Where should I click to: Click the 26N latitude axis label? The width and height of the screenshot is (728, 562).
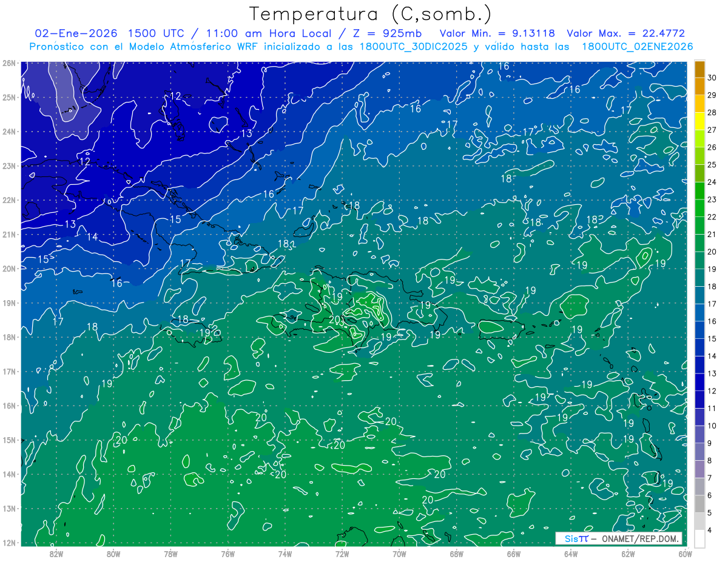click(x=9, y=63)
